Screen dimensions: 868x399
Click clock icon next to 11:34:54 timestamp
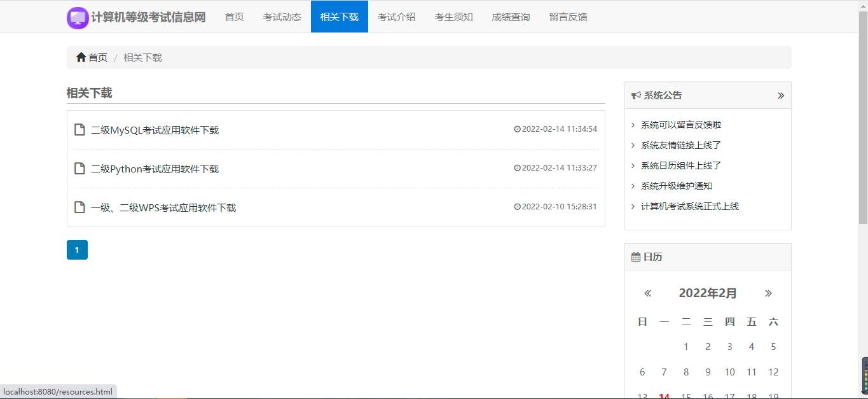(517, 129)
